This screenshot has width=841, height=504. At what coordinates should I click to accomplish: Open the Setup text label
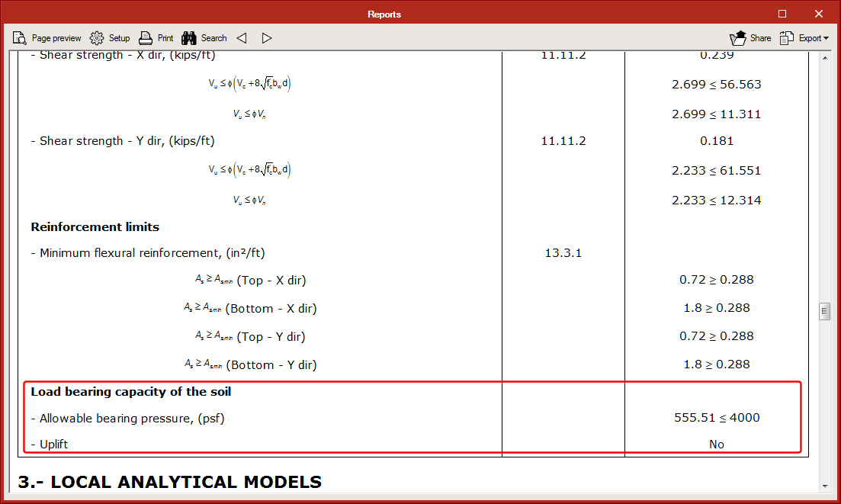click(119, 38)
